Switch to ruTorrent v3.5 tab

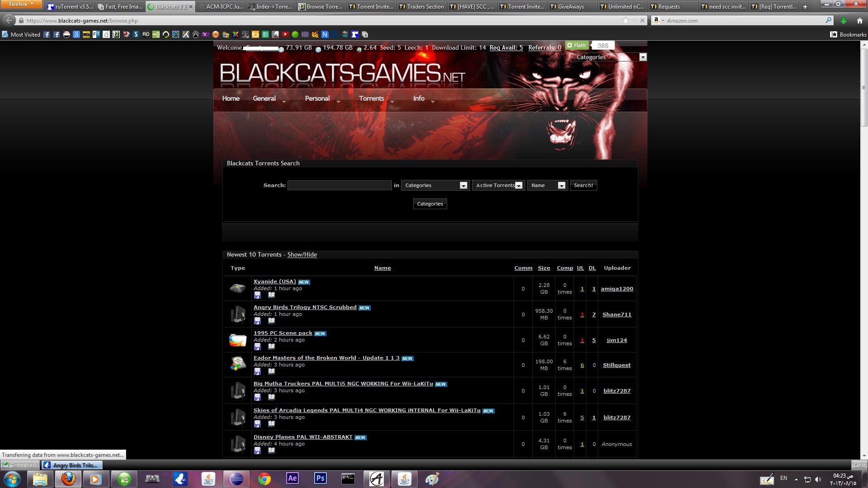click(70, 7)
